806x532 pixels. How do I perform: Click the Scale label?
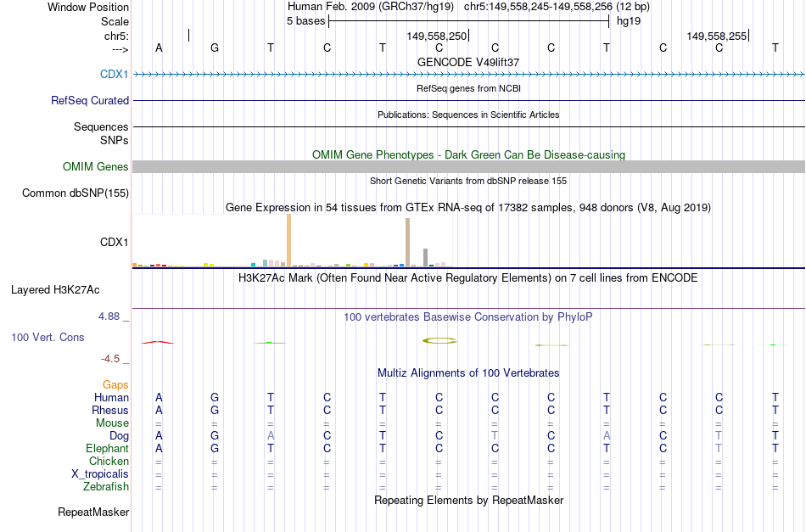click(x=115, y=21)
